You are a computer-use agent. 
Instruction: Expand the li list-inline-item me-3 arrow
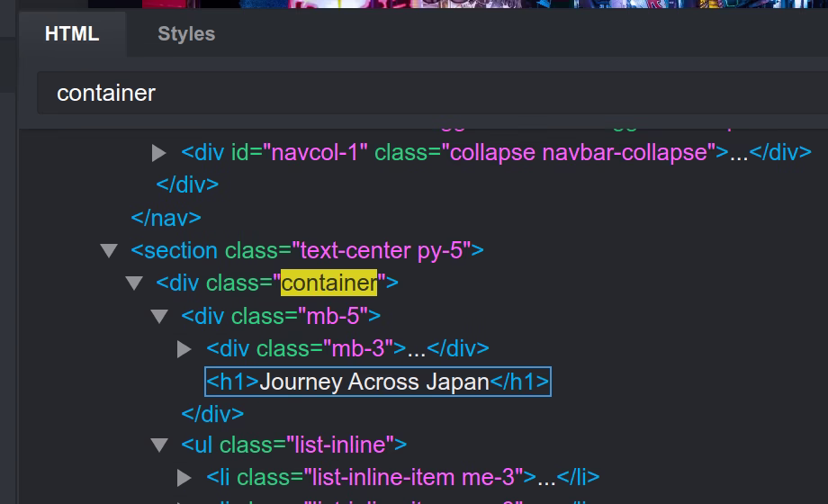click(x=184, y=477)
